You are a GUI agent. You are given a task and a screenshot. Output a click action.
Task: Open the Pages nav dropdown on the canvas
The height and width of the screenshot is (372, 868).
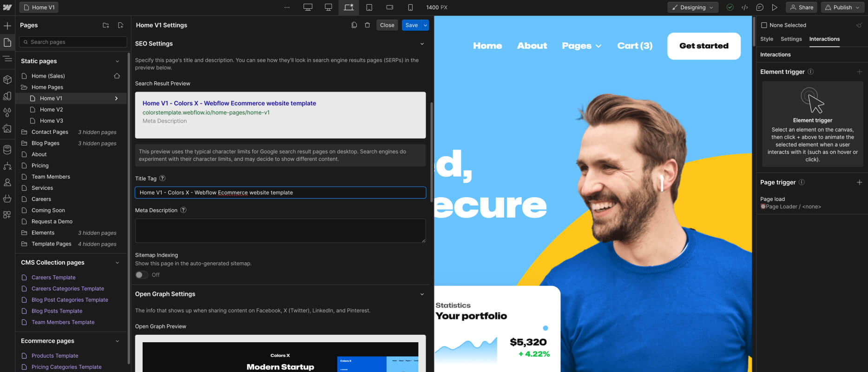coord(582,46)
